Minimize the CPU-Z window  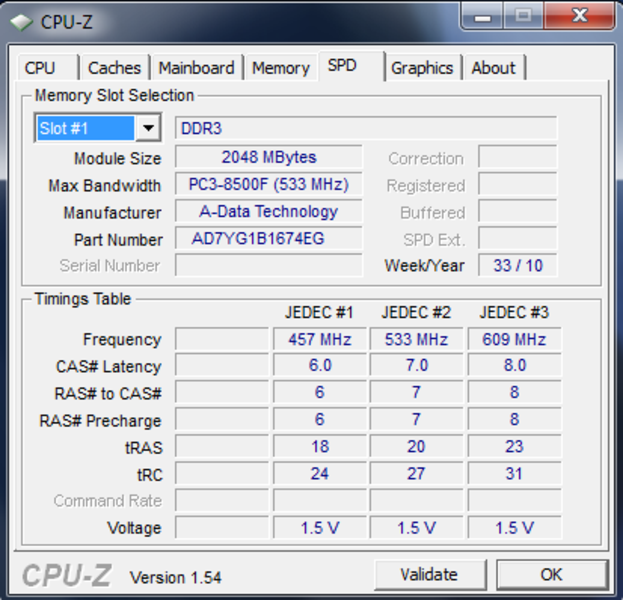pyautogui.click(x=483, y=16)
